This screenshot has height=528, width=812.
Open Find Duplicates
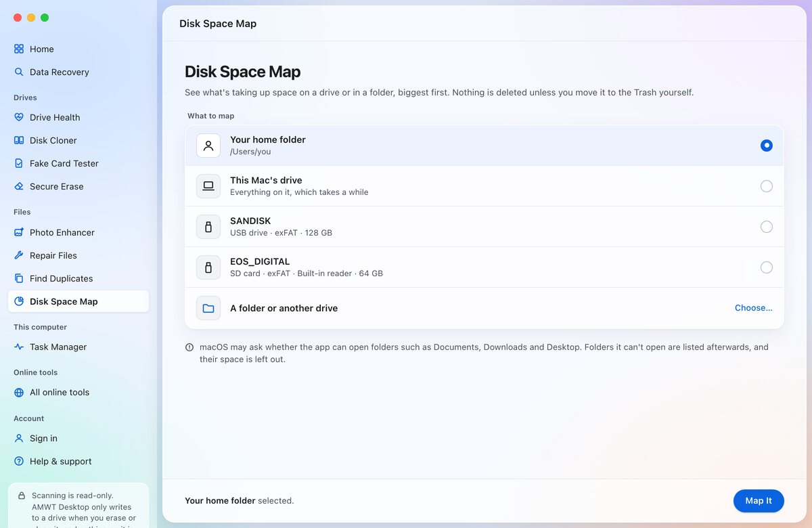point(78,278)
